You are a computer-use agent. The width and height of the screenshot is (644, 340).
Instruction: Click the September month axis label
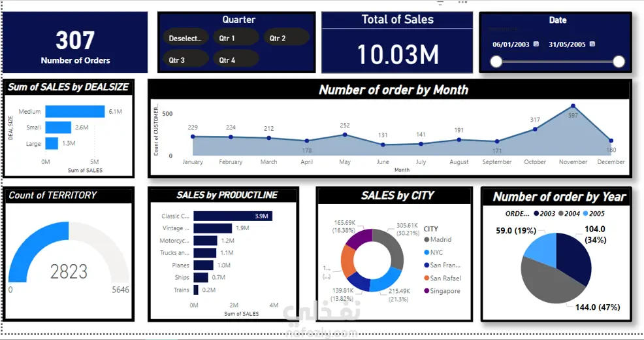pyautogui.click(x=497, y=162)
